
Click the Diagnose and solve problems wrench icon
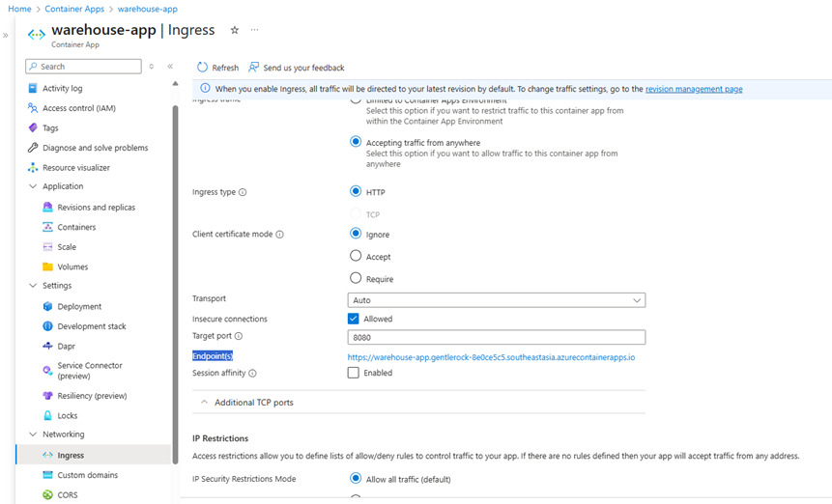pyautogui.click(x=33, y=148)
